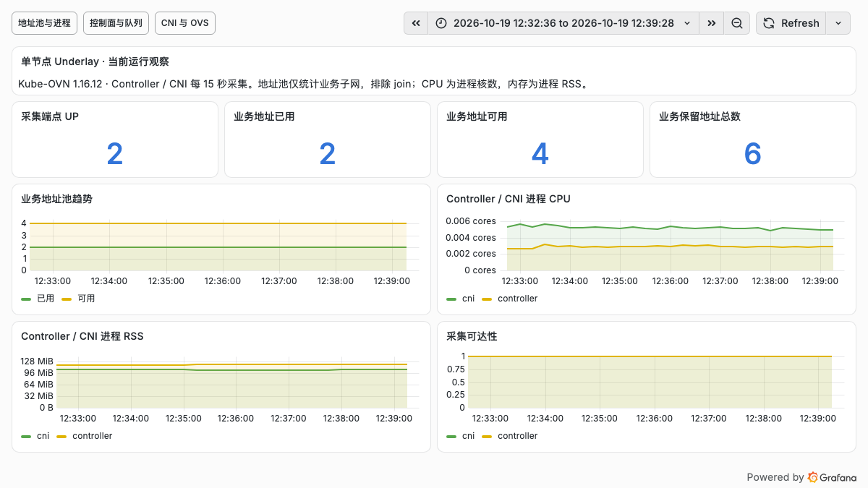Click the 128 MiB axis label
The height and width of the screenshot is (488, 868).
(x=37, y=361)
